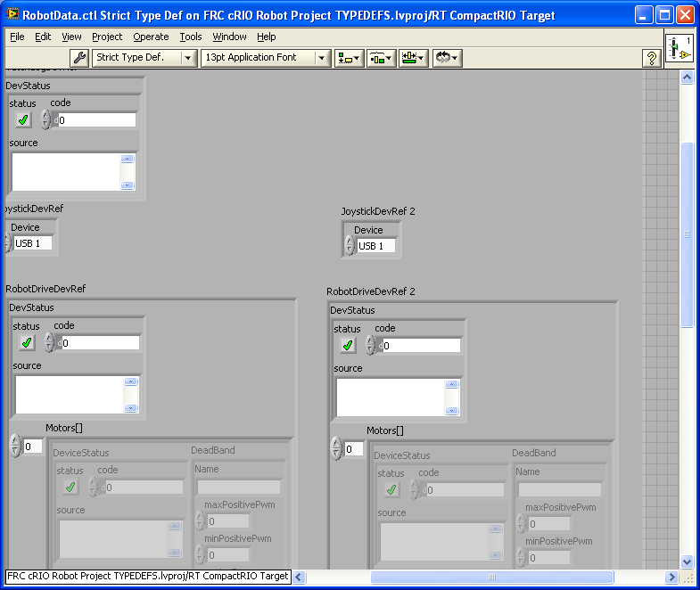Click RobotDriveDevRef Motors[] index field
Screen dimensions: 700x590
(x=33, y=447)
